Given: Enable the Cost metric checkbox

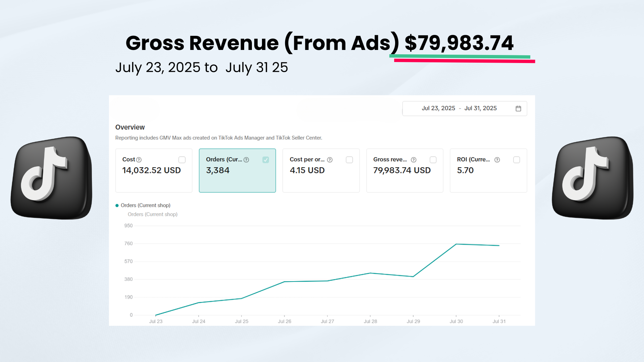Looking at the screenshot, I should [x=182, y=160].
